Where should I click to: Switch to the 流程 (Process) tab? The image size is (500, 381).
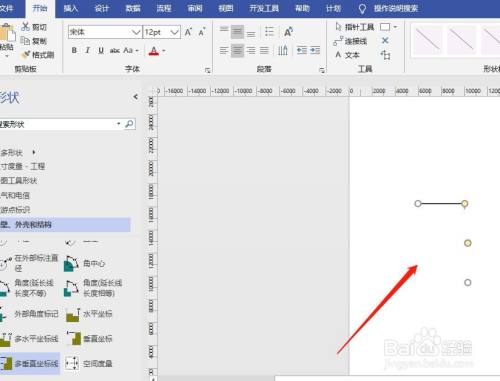point(164,8)
